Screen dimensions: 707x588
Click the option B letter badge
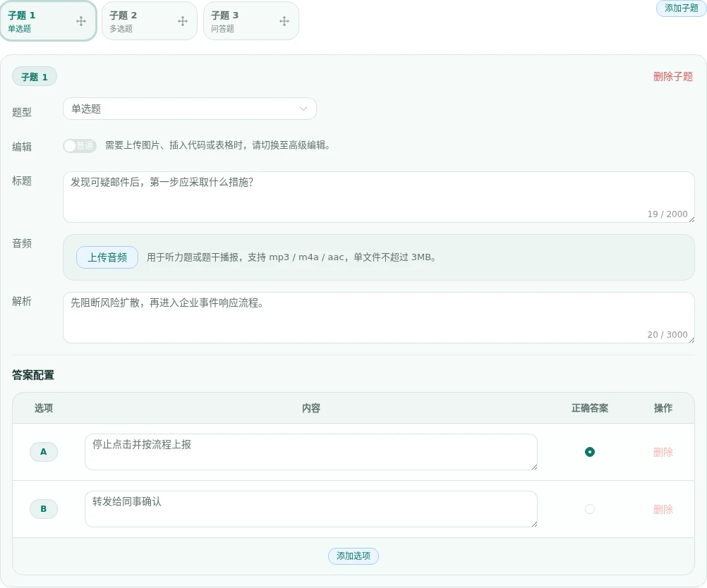(44, 509)
